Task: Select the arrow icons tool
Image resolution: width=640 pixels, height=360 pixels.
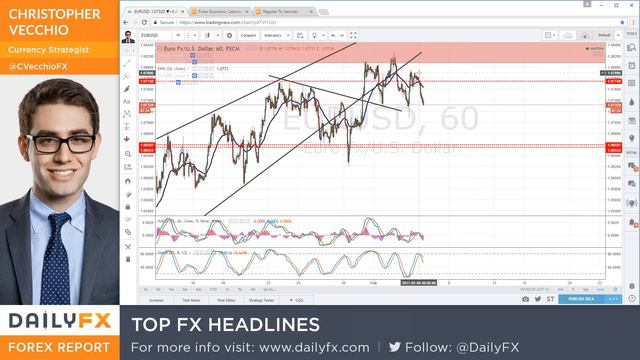Action: (127, 139)
